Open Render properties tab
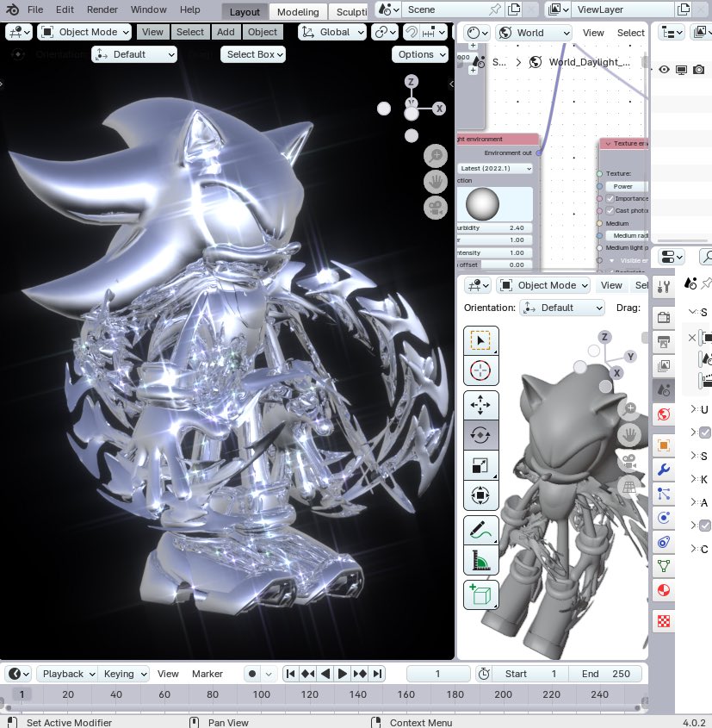Viewport: 712px width, 728px height. point(664,318)
